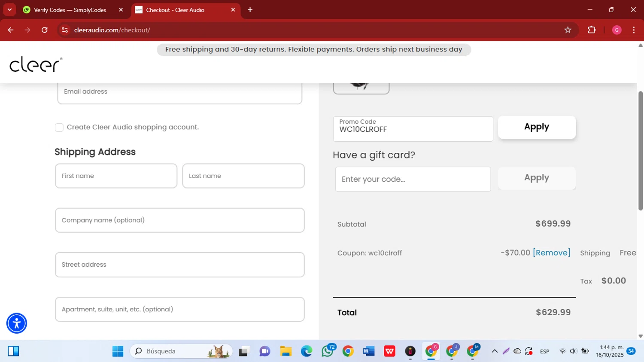Open Microsoft Edge from taskbar
Viewport: 644px width, 362px height.
[x=307, y=351]
